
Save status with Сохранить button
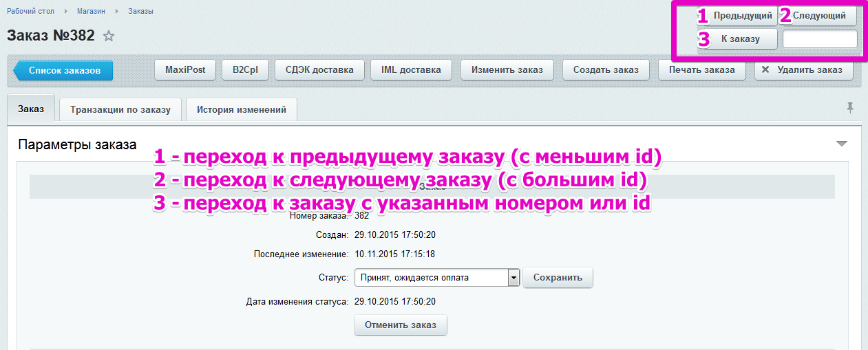558,277
